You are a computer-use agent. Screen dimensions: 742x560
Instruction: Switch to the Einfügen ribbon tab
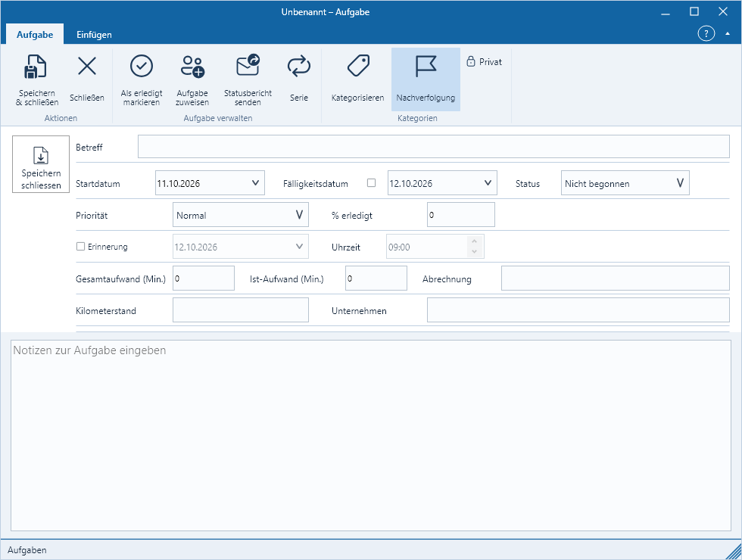point(94,35)
